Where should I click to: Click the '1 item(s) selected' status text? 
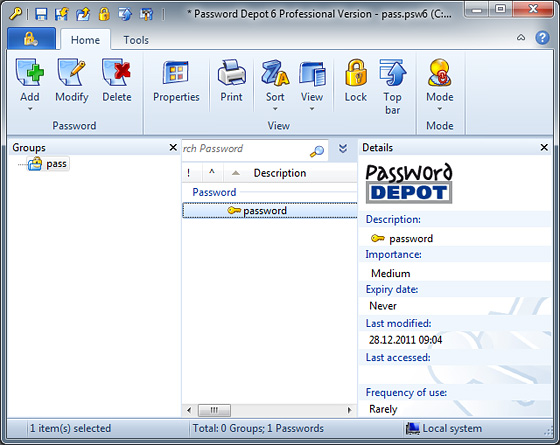click(70, 428)
